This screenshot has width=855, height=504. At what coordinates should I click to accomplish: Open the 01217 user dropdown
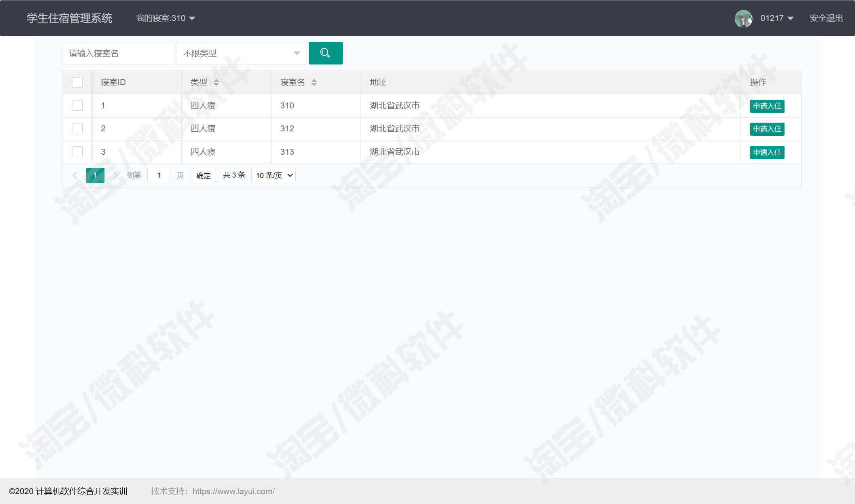(777, 18)
